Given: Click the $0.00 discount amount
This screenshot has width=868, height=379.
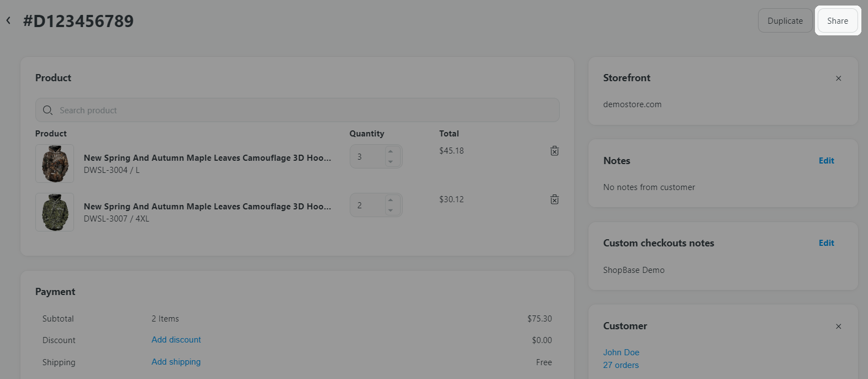Looking at the screenshot, I should click(542, 340).
